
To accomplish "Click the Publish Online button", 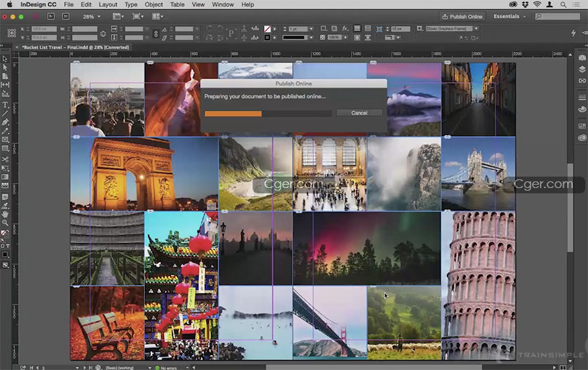I will click(x=462, y=17).
